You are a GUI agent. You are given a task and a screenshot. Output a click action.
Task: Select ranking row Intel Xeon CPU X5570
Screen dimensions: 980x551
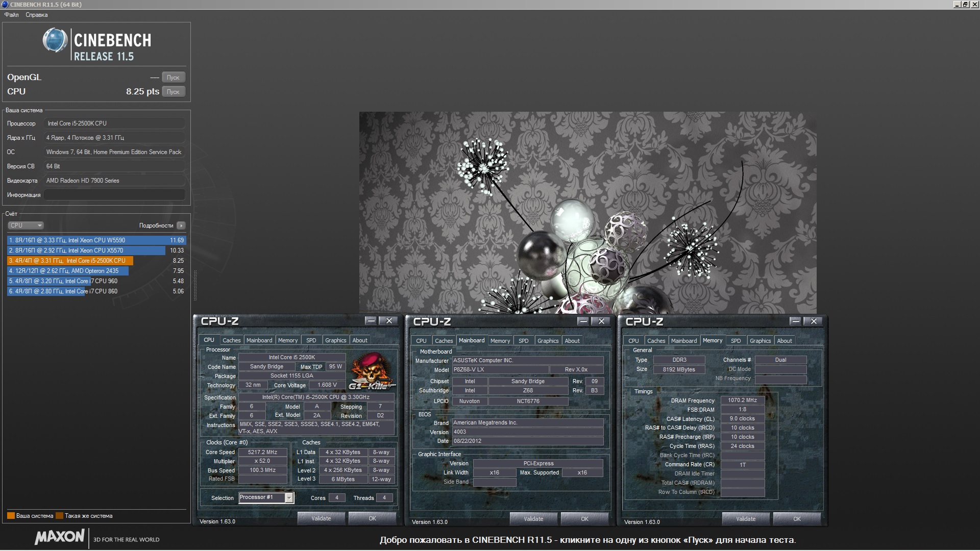(96, 251)
